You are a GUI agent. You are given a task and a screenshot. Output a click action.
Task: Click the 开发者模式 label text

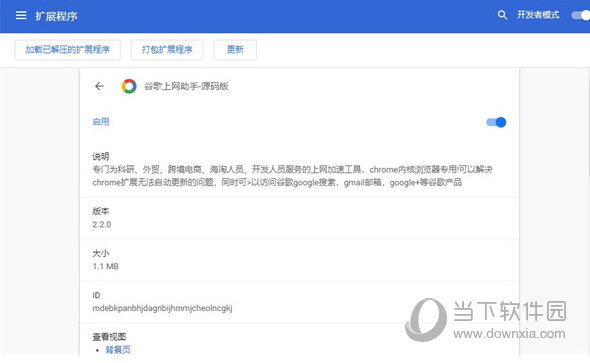(538, 15)
